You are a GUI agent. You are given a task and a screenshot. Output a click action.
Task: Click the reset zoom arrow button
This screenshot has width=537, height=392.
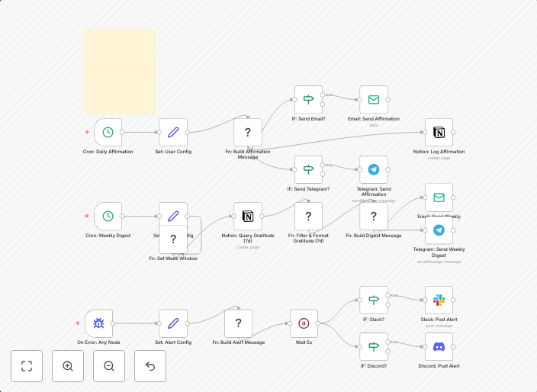point(150,366)
